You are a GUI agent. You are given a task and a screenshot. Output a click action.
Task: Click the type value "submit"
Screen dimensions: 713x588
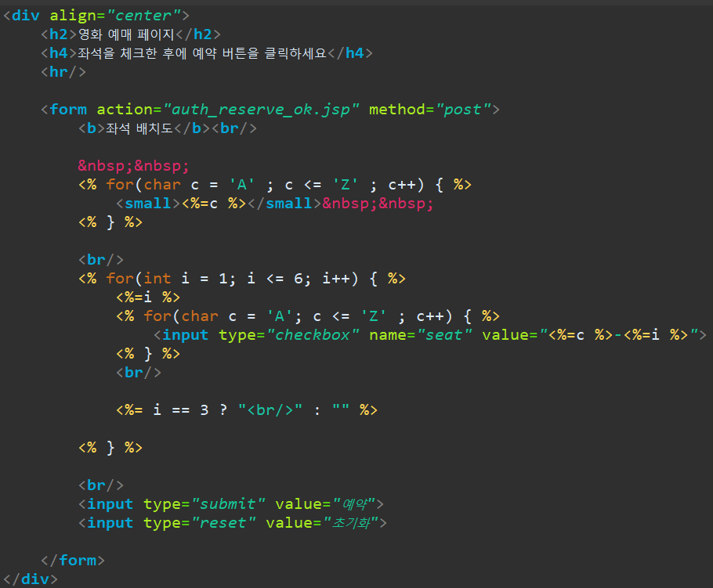(228, 504)
